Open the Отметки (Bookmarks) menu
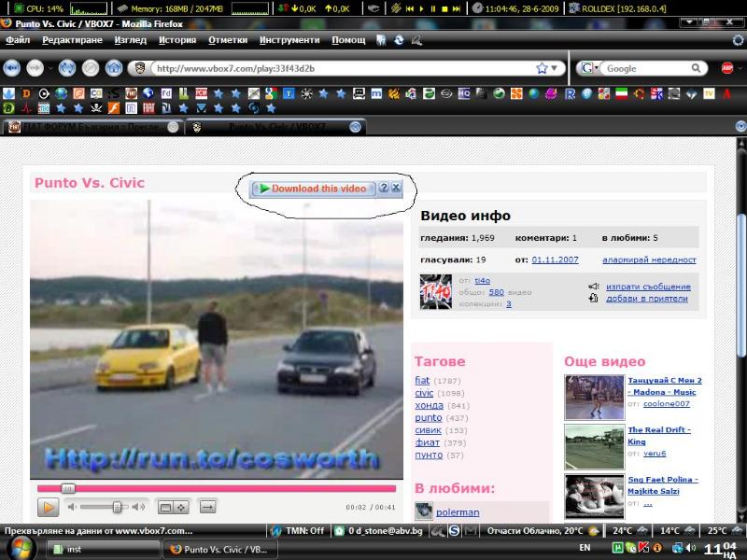The image size is (747, 560). 228,40
